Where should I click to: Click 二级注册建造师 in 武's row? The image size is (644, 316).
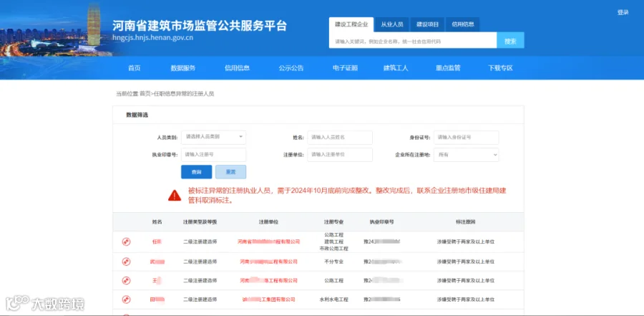(x=200, y=262)
